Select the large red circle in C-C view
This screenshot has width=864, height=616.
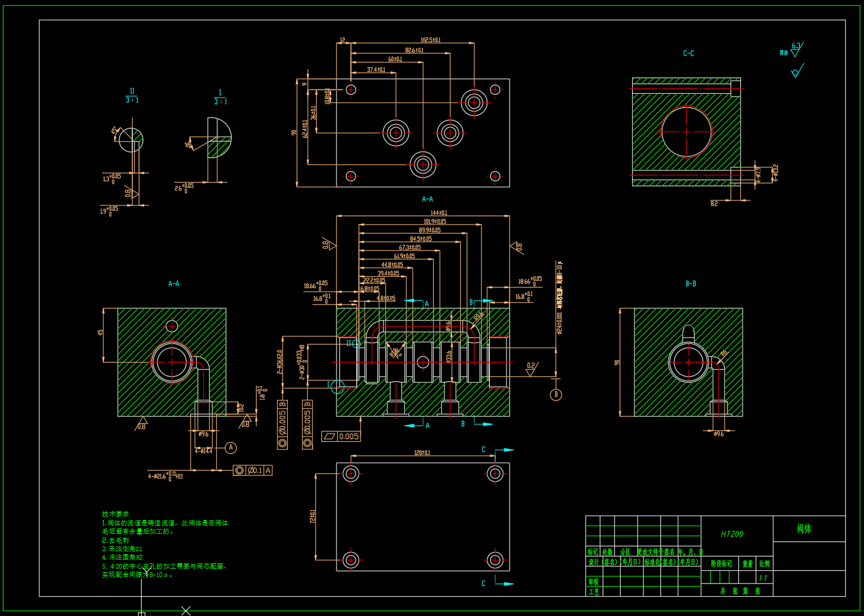[686, 131]
